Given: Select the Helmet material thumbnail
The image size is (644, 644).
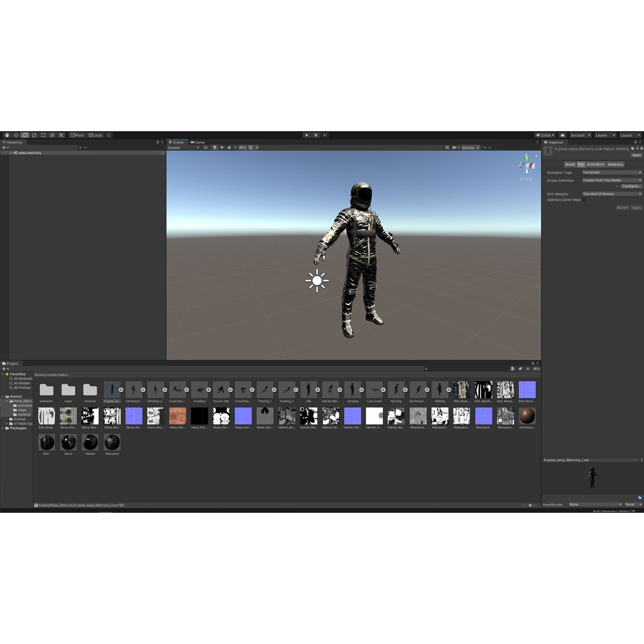Looking at the screenshot, I should 90,443.
